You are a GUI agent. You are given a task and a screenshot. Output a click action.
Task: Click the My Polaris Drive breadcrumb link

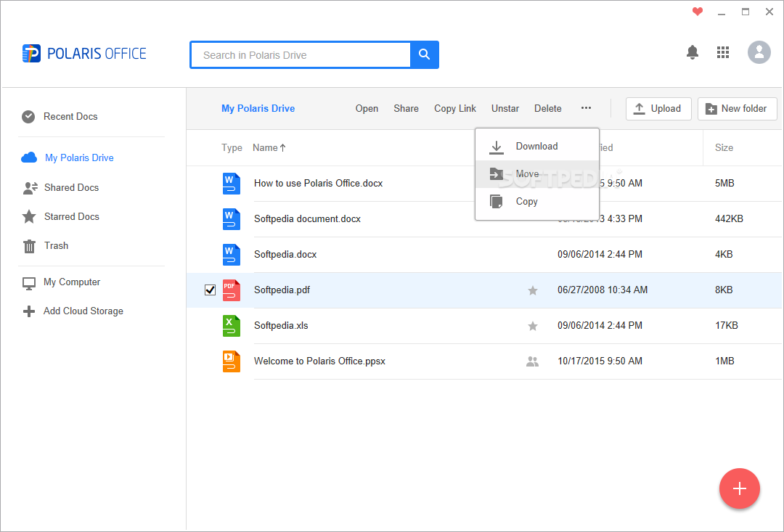pos(258,108)
